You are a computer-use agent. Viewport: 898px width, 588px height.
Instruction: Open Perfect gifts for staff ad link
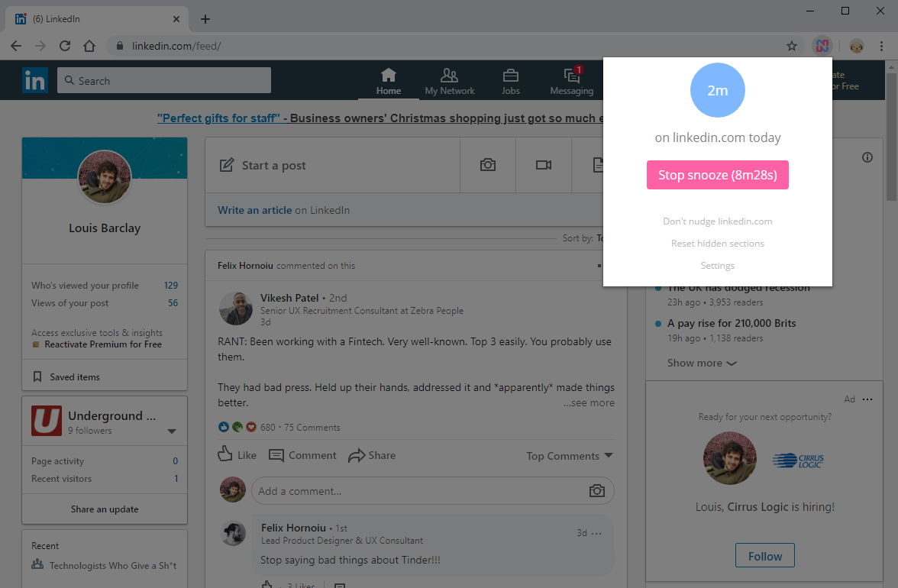point(380,118)
